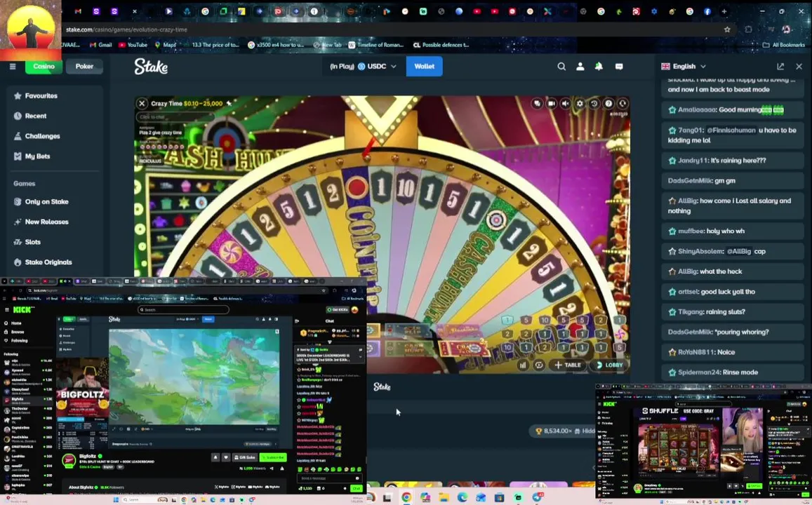This screenshot has width=812, height=505.
Task: Open Crazy Time game settings gear
Action: [x=580, y=104]
